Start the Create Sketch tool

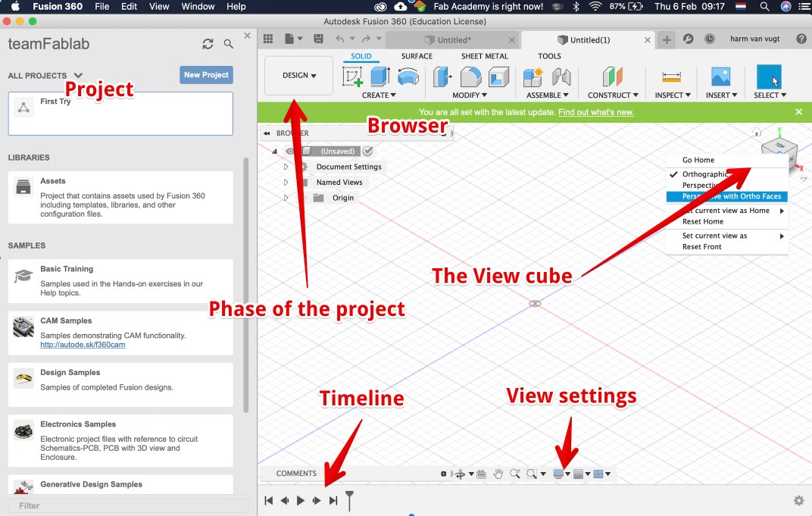click(x=352, y=77)
